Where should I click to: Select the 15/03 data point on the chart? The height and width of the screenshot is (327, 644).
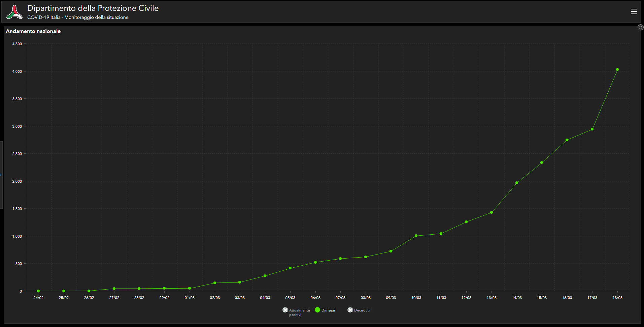coord(542,162)
